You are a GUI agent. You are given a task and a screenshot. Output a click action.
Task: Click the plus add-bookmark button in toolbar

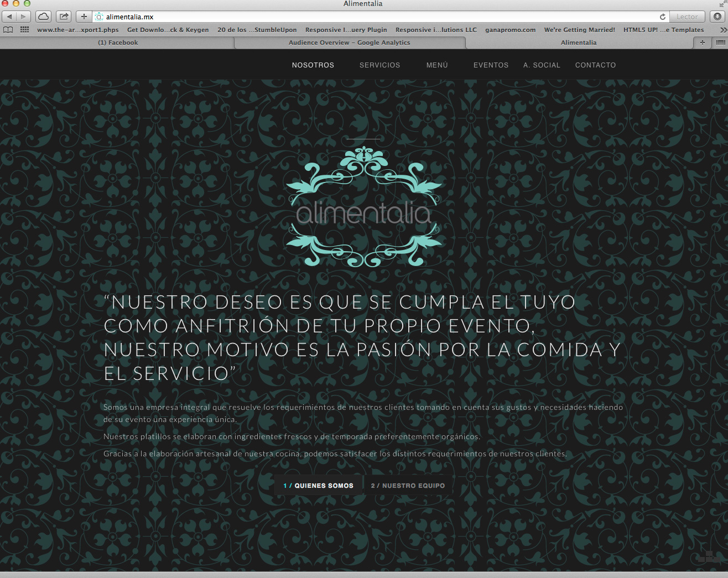click(84, 17)
